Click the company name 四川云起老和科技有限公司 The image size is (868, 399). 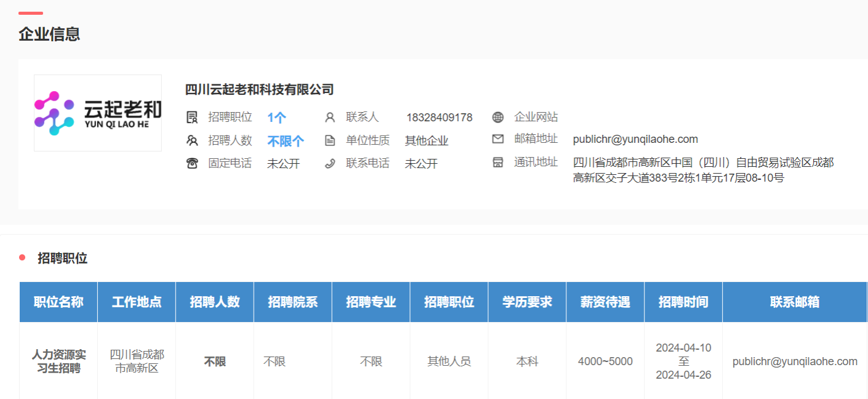click(259, 89)
